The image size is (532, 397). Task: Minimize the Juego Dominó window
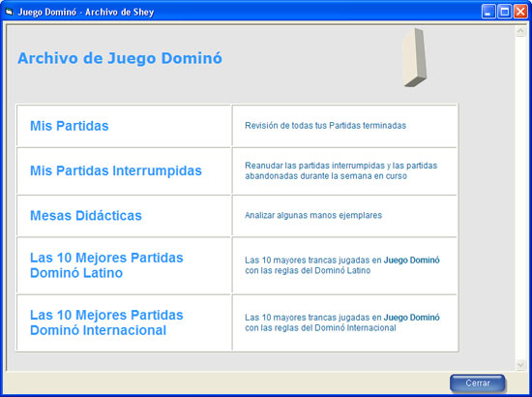(488, 12)
